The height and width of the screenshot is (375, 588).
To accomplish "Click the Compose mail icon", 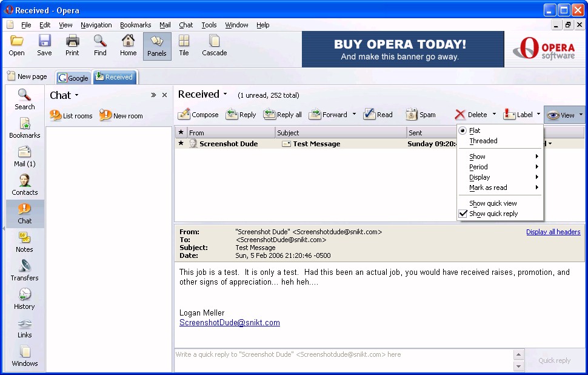I will (198, 115).
